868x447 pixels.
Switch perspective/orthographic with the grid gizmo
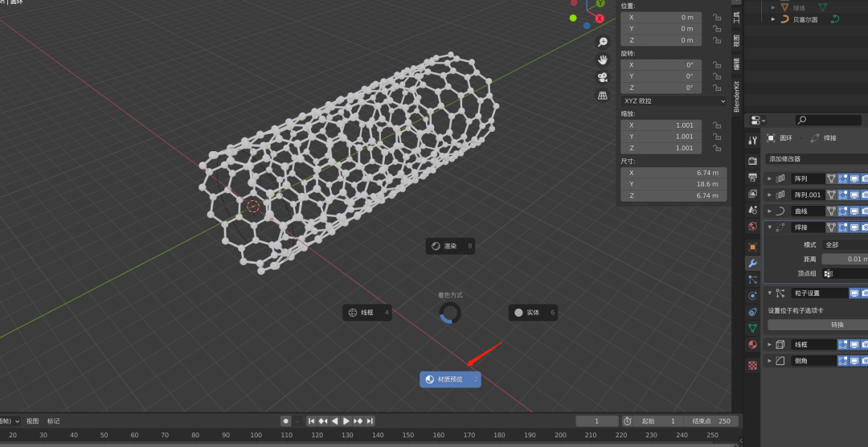tap(602, 96)
